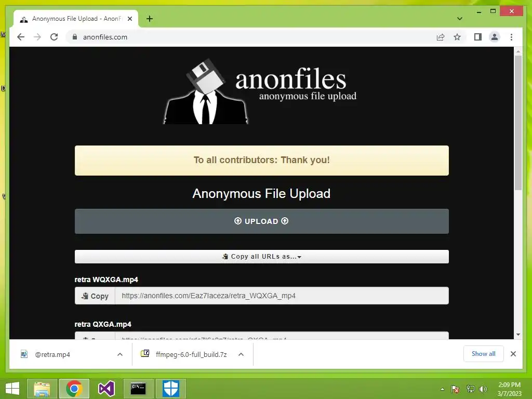Expand options for @retra.mp4 download
The image size is (532, 399).
[x=120, y=354]
